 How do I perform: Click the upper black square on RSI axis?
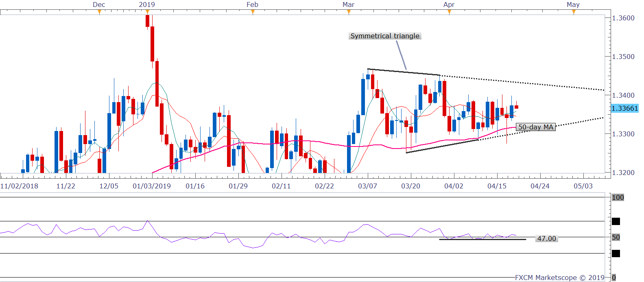[x=616, y=221]
